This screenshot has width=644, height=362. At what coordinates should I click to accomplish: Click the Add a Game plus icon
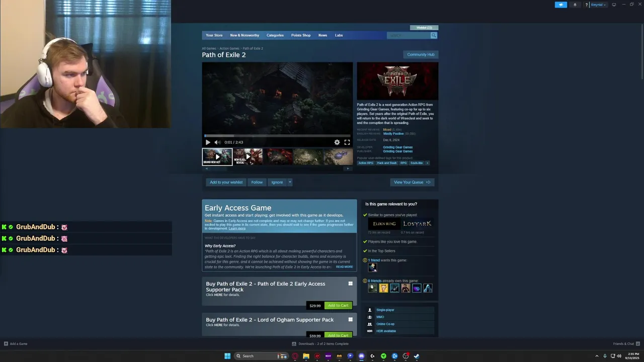[6, 344]
